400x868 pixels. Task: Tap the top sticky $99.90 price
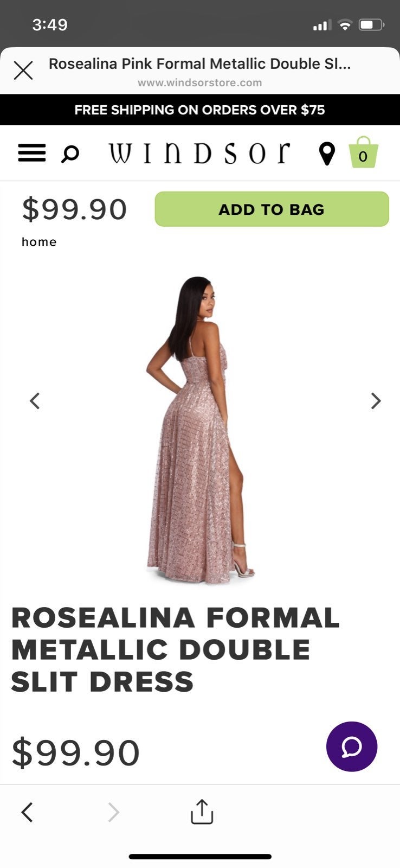[x=74, y=209]
